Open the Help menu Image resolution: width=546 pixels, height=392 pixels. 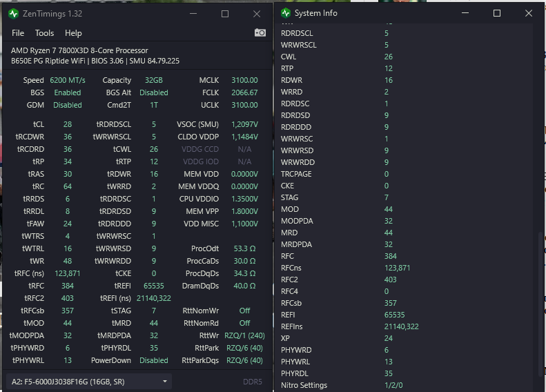pos(73,33)
